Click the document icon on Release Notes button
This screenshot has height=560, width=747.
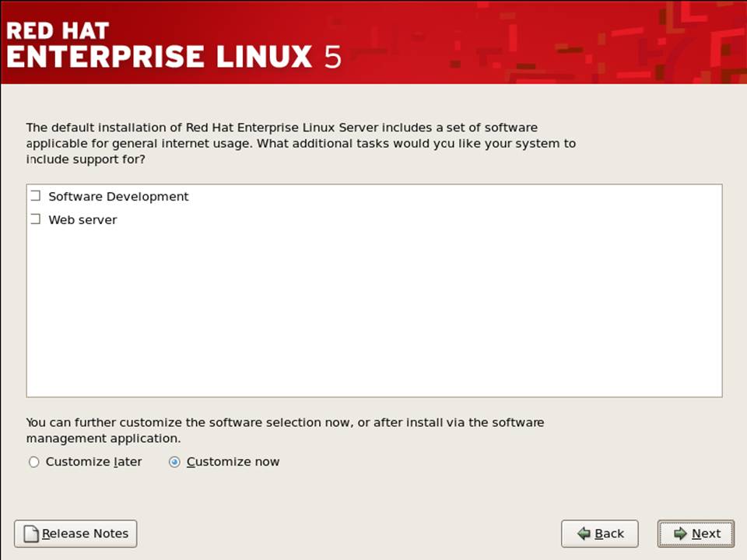30,534
